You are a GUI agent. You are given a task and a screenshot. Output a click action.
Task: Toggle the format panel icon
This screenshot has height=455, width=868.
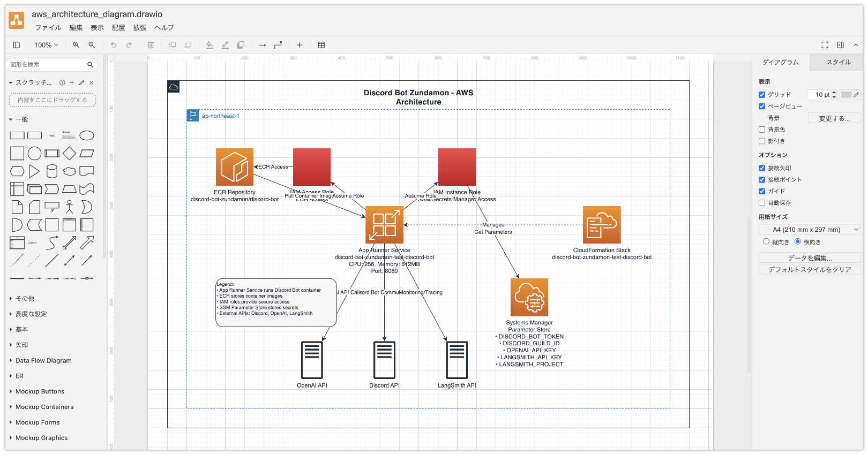click(x=841, y=45)
